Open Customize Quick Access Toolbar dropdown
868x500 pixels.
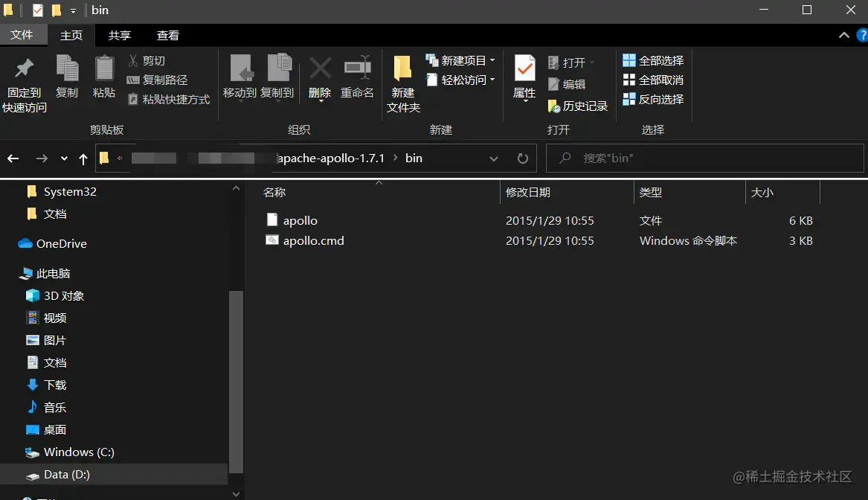coord(73,10)
